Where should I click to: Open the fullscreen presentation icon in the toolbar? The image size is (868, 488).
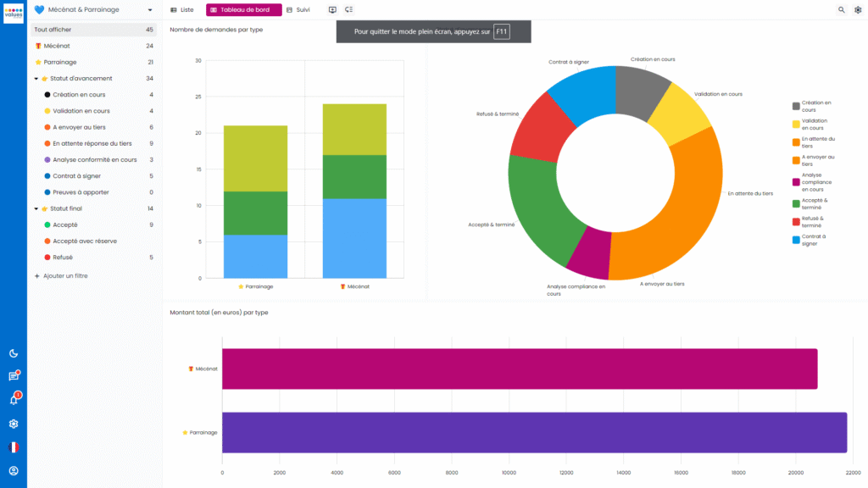(331, 9)
